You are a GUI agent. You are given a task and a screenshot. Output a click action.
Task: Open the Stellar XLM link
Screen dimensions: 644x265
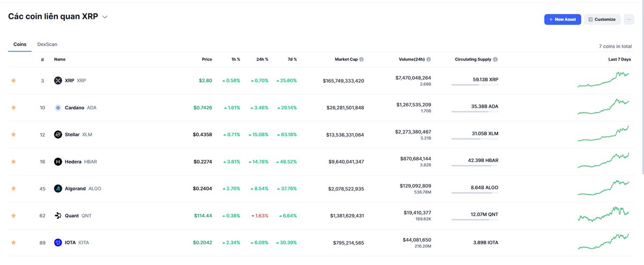(x=78, y=134)
